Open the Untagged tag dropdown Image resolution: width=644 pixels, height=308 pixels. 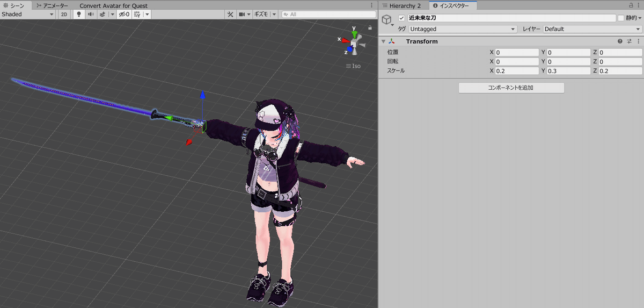point(463,29)
